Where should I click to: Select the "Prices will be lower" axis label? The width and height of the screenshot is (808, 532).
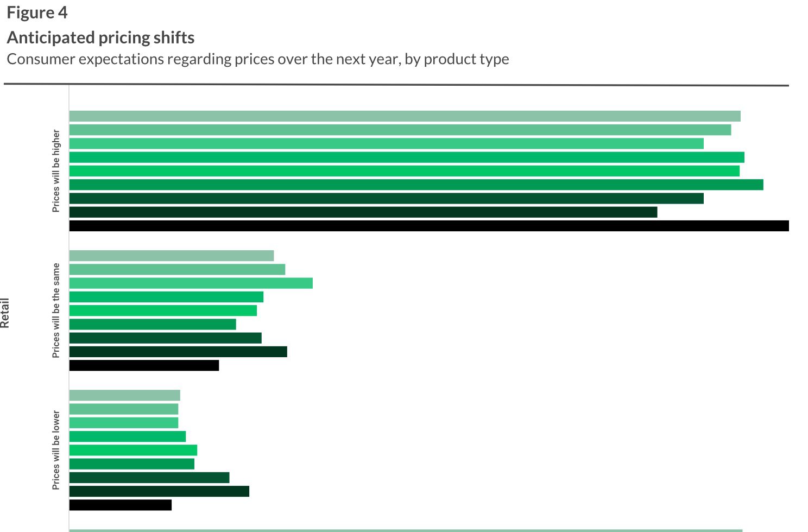click(x=56, y=450)
